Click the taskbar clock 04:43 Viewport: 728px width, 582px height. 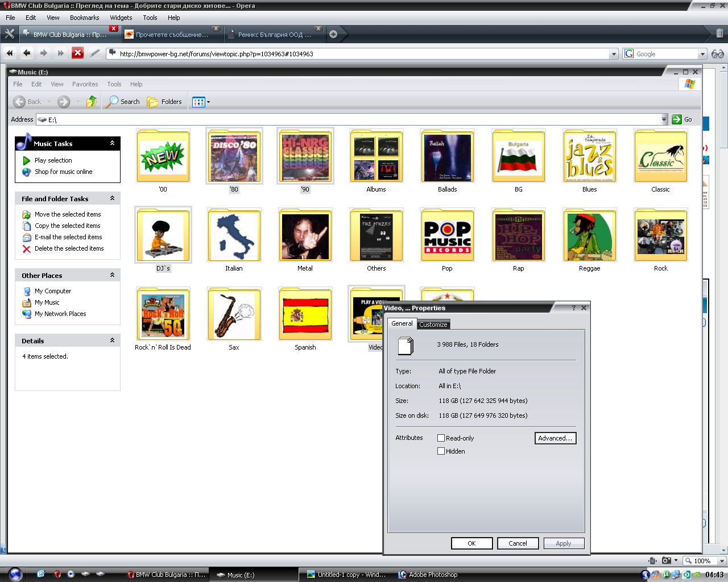[x=714, y=575]
